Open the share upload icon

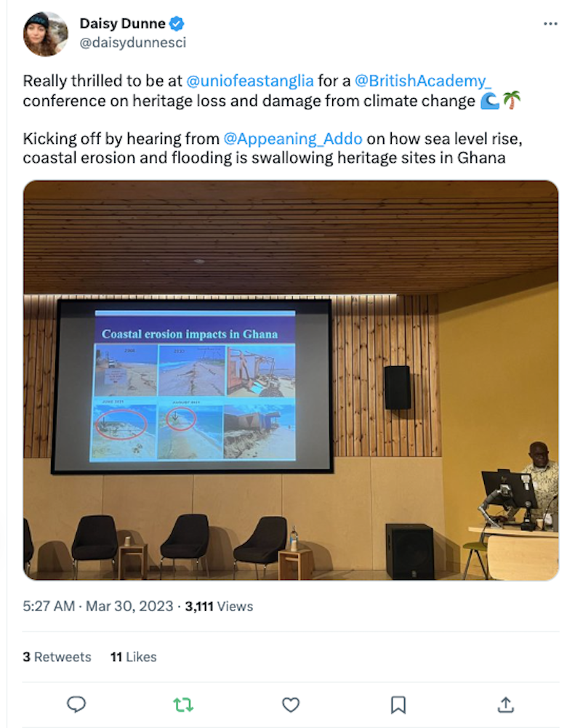(x=506, y=704)
